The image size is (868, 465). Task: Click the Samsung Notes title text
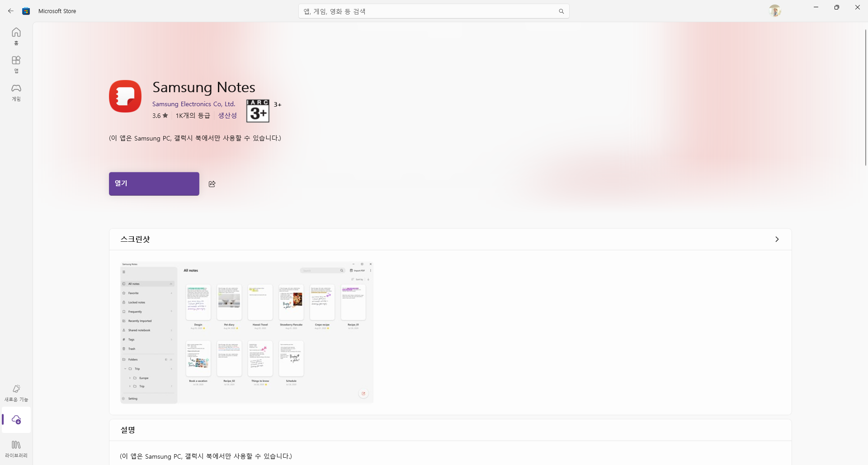[204, 87]
